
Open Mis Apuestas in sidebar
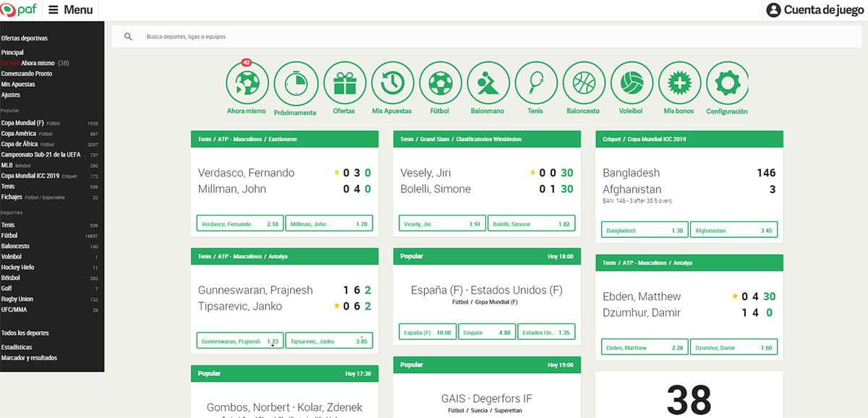[18, 85]
